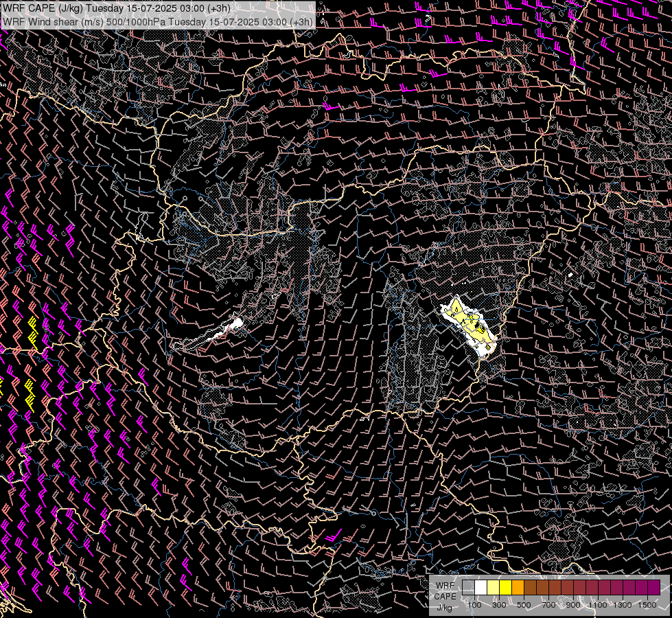Click the bright yellow CAPE legend swatch
Image resolution: width=672 pixels, height=618 pixels.
[505, 588]
